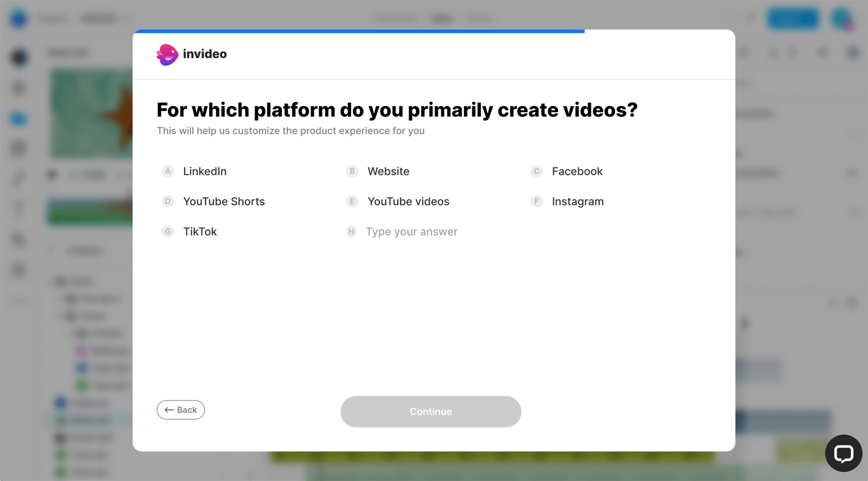Select the LinkedIn option

pos(194,171)
